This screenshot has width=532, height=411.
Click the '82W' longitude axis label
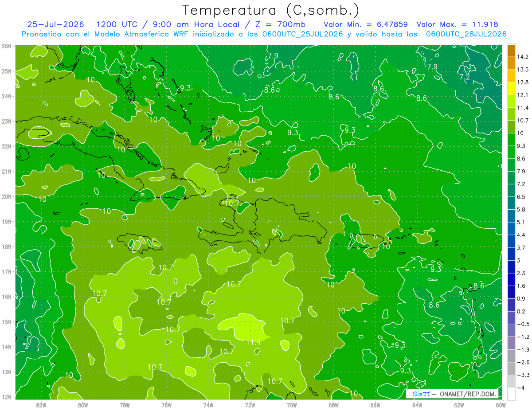(41, 405)
